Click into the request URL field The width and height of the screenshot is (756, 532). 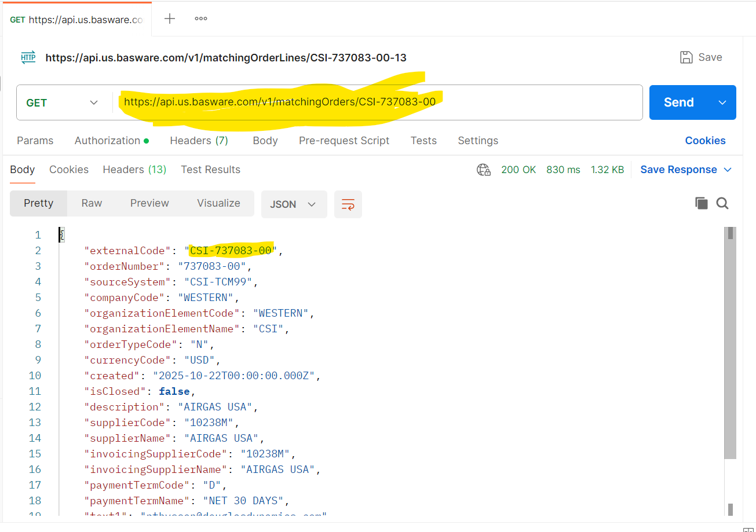tap(521, 102)
